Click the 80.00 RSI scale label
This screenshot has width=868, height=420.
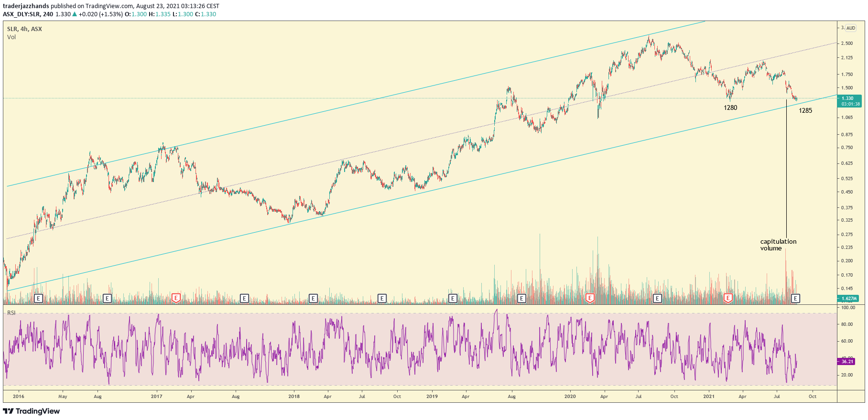[847, 324]
